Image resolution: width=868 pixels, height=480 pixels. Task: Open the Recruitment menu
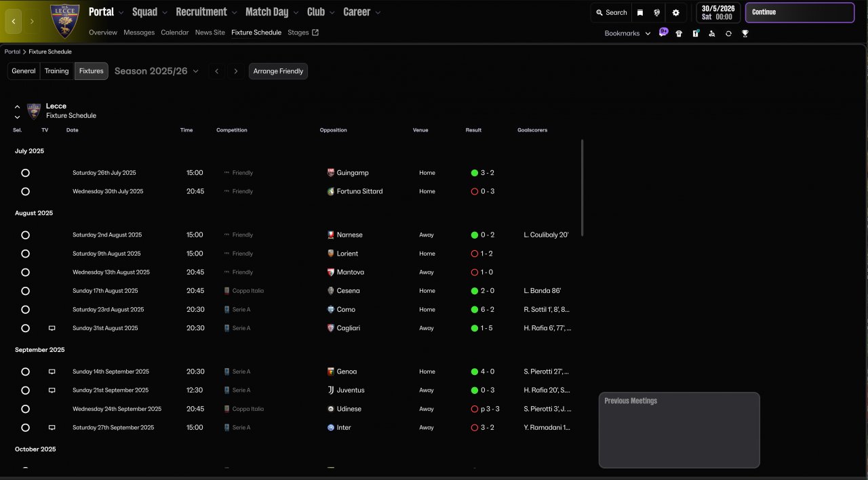pos(207,12)
